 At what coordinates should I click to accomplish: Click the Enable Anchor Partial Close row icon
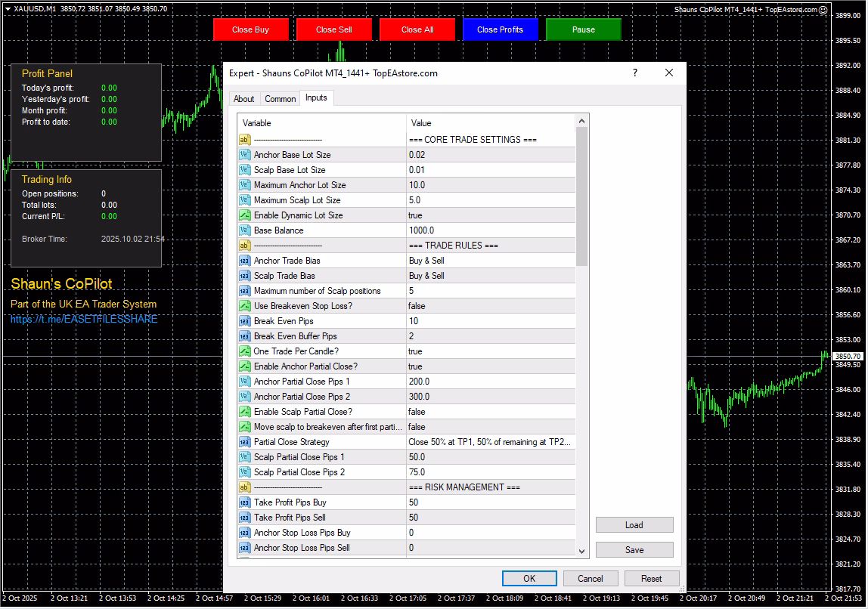tap(245, 366)
